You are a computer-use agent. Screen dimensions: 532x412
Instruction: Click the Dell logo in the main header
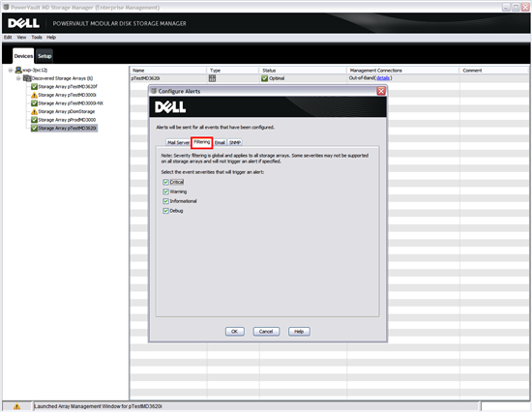point(24,23)
